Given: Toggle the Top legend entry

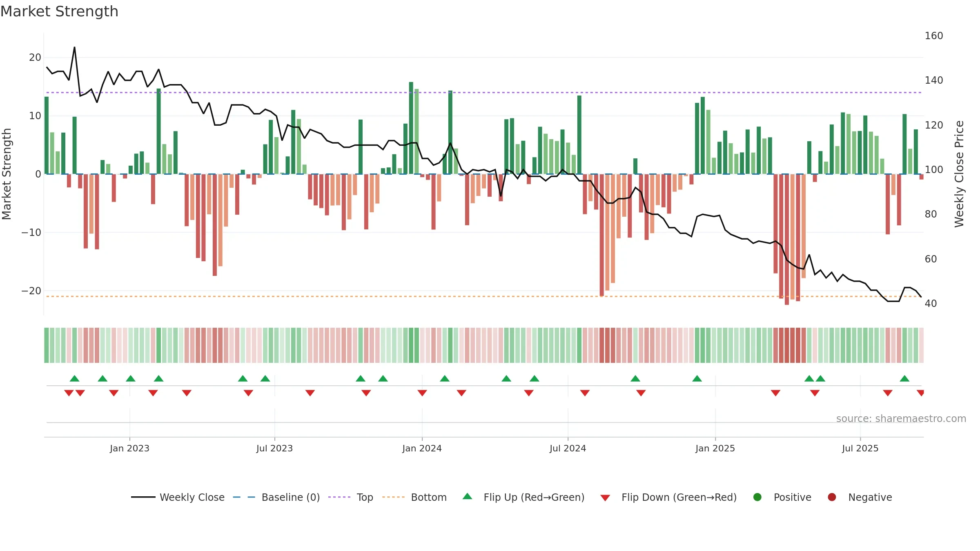Looking at the screenshot, I should tap(351, 497).
